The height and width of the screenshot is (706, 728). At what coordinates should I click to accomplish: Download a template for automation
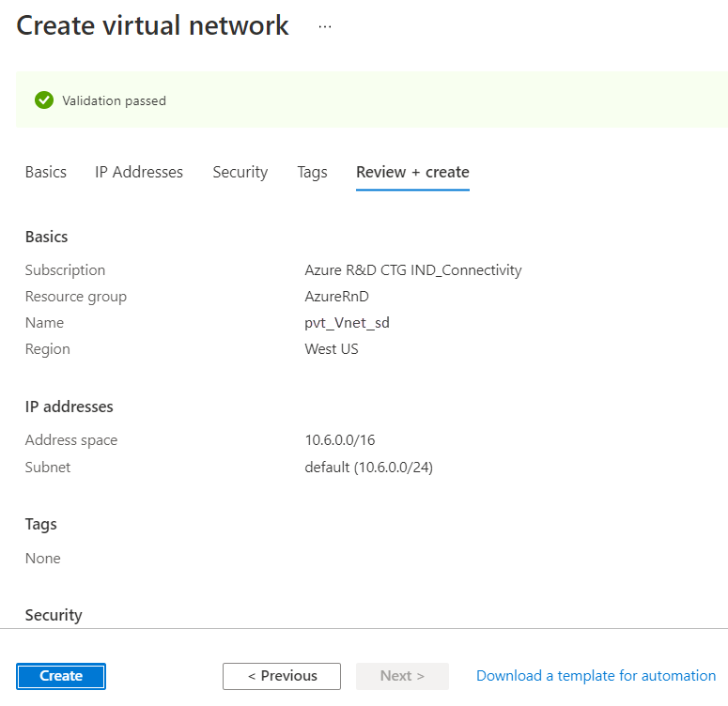596,676
